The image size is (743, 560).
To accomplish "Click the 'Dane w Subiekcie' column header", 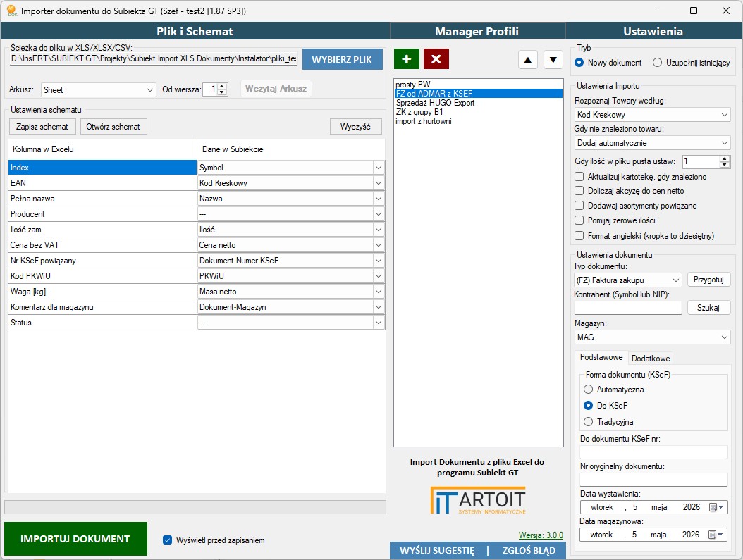I will pyautogui.click(x=291, y=149).
